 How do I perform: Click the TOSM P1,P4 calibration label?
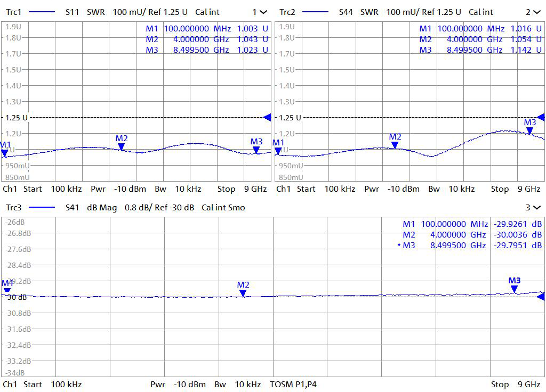point(293,384)
